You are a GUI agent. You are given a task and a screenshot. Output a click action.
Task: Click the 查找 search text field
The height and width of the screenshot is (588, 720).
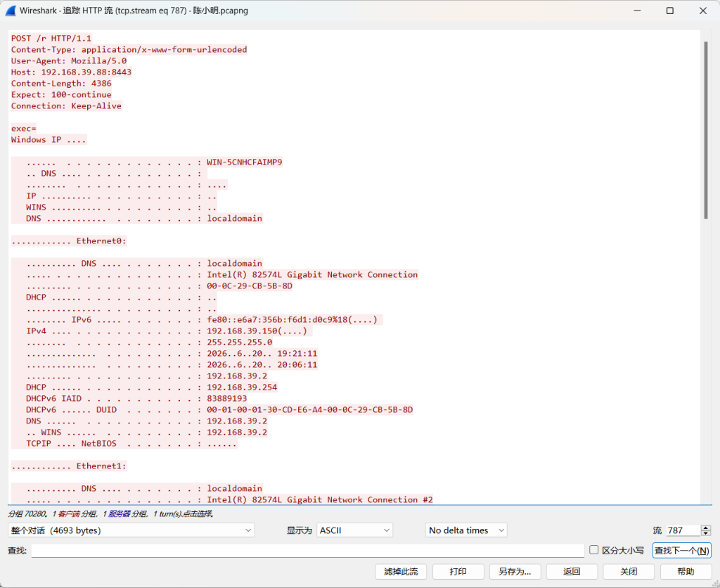tap(308, 550)
